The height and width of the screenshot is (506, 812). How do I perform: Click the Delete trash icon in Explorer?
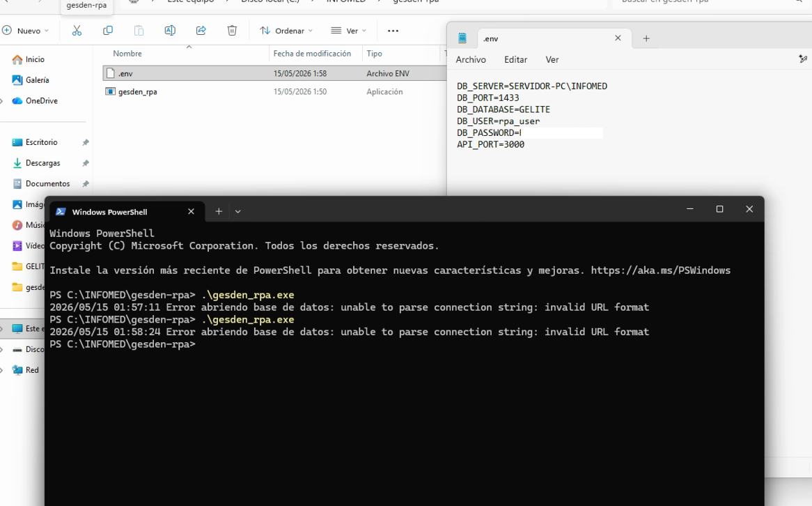pyautogui.click(x=232, y=31)
